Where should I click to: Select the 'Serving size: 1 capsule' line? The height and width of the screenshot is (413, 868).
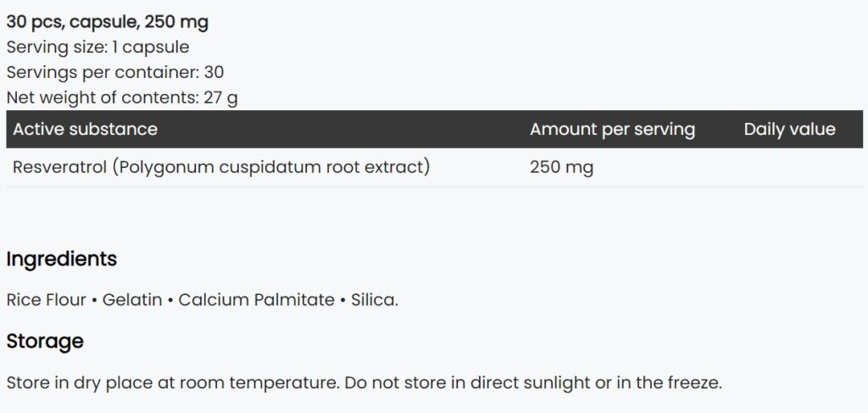coord(98,47)
